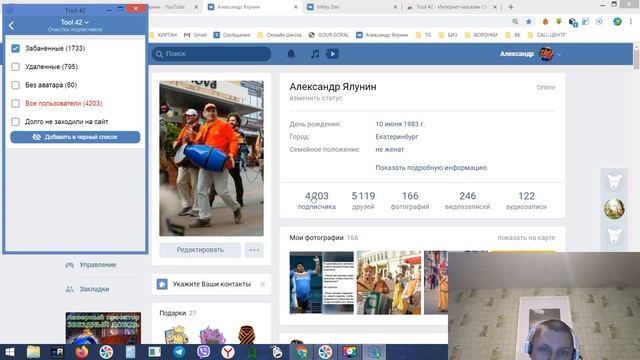Click the zoom magnifier icon in address bar
The image size is (640, 360).
click(x=515, y=22)
